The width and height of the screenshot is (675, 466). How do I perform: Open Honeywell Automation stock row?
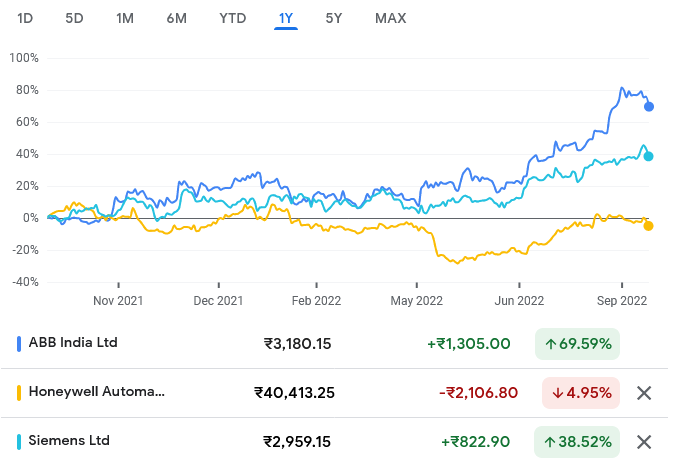(x=97, y=392)
